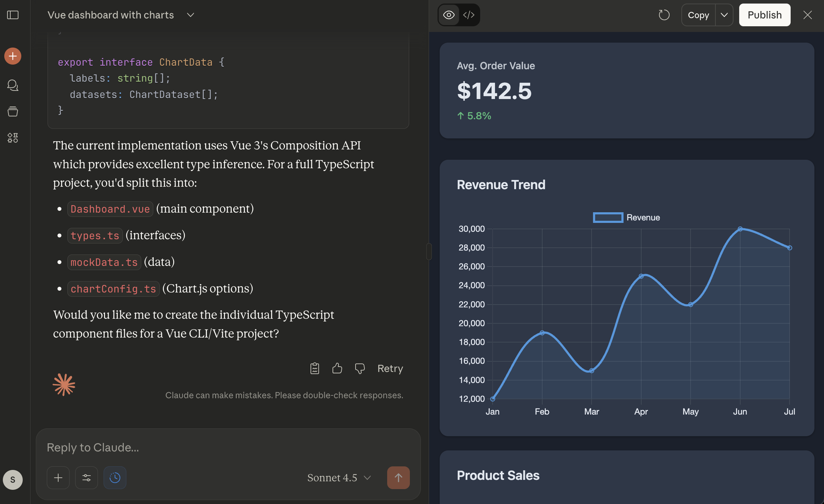Start a new chat with plus icon
The image size is (824, 504).
point(13,56)
